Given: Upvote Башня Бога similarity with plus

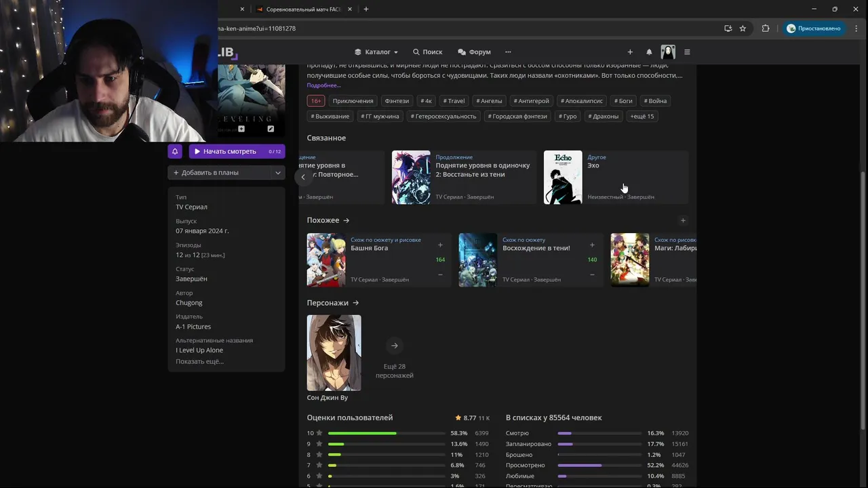Looking at the screenshot, I should 440,245.
